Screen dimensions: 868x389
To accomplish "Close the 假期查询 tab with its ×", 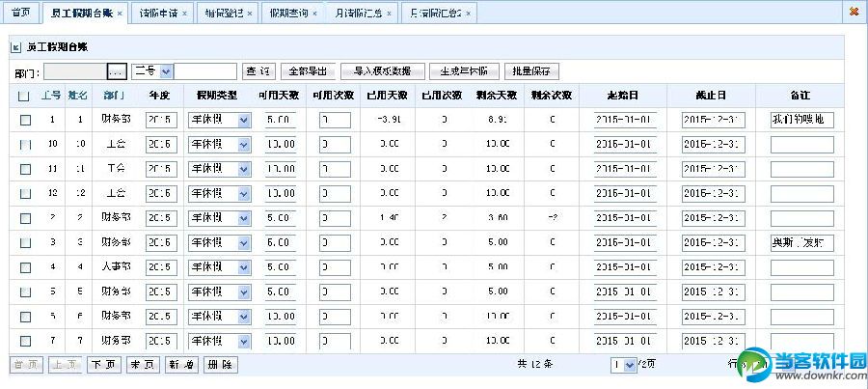I will [x=314, y=13].
